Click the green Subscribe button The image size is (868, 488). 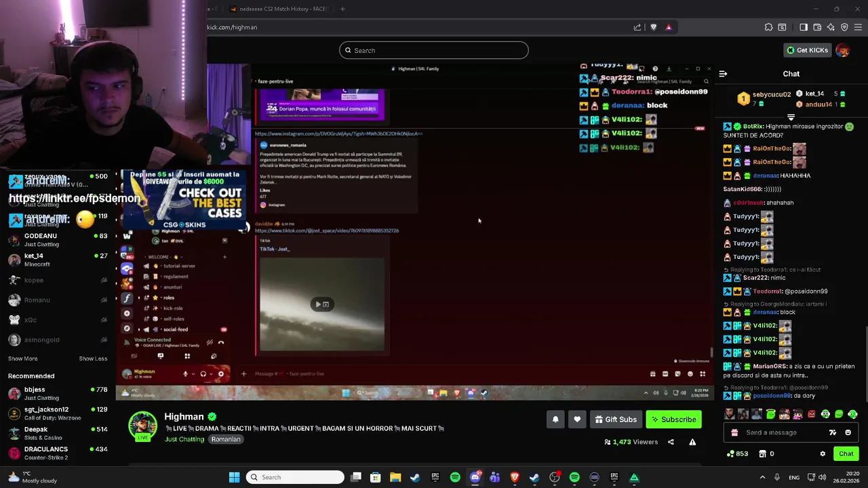coord(673,420)
